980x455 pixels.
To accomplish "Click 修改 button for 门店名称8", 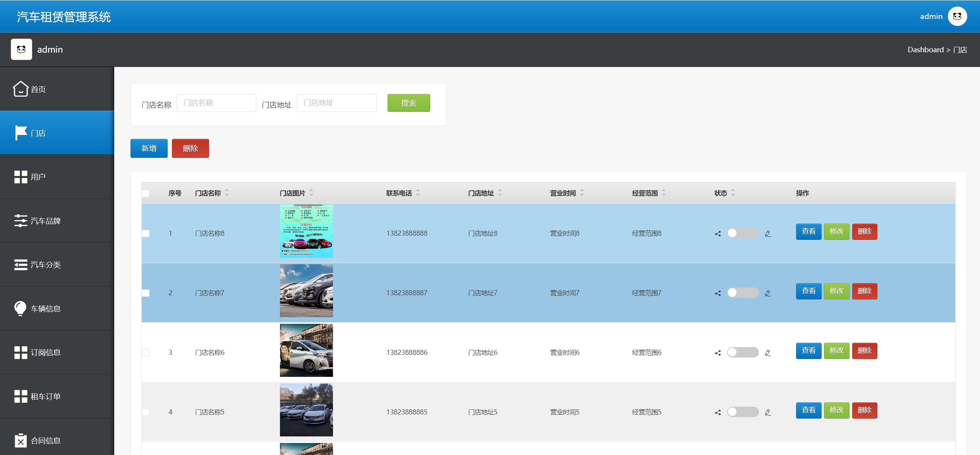I will click(x=836, y=232).
